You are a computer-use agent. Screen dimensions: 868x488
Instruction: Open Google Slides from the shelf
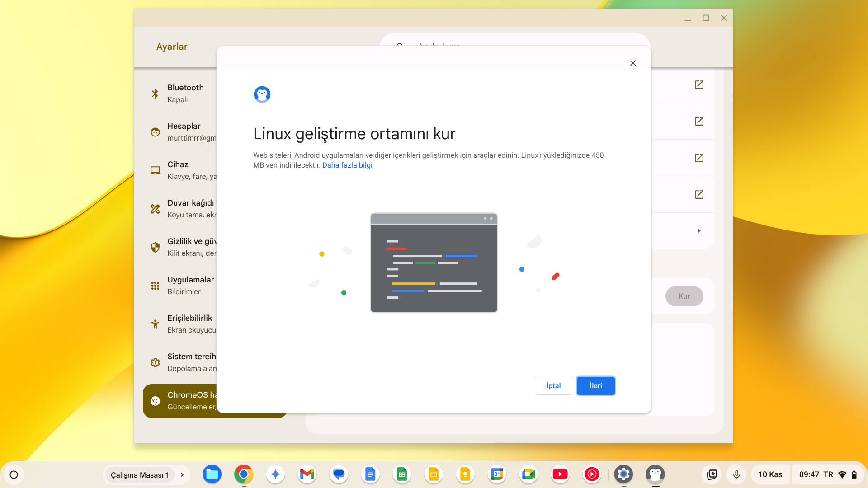pyautogui.click(x=434, y=474)
